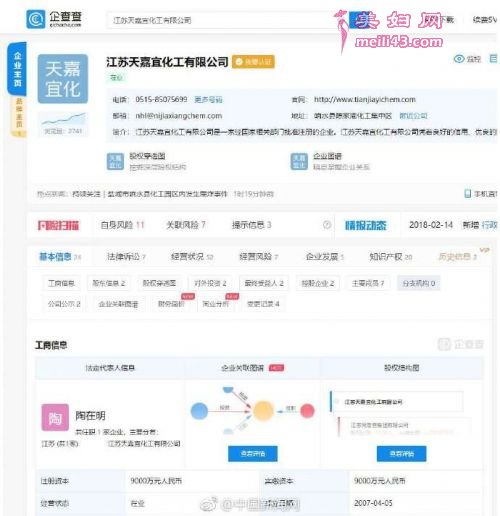
Task: Open the company link under 陶在明
Action: point(144,443)
